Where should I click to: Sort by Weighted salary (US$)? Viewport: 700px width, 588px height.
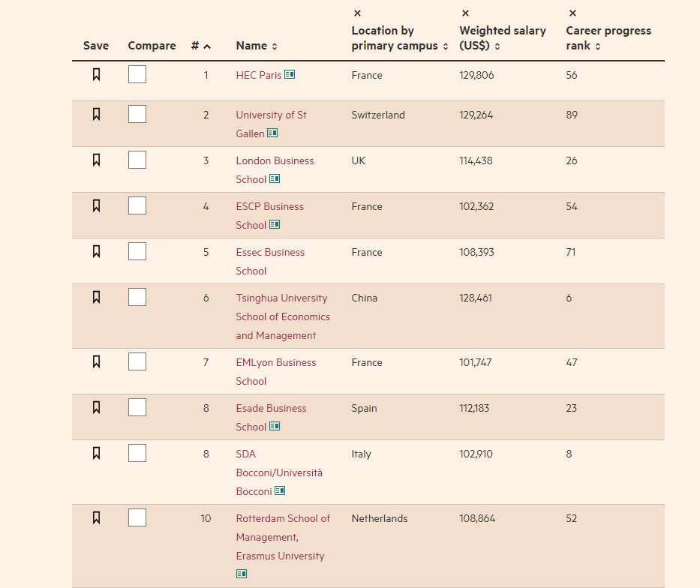point(502,38)
